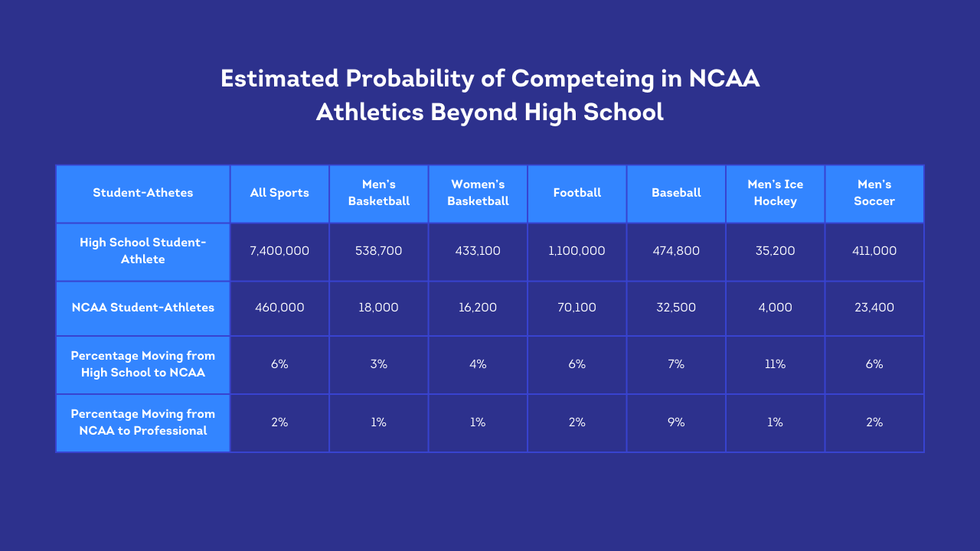Select the Baseball column header

pyautogui.click(x=676, y=194)
